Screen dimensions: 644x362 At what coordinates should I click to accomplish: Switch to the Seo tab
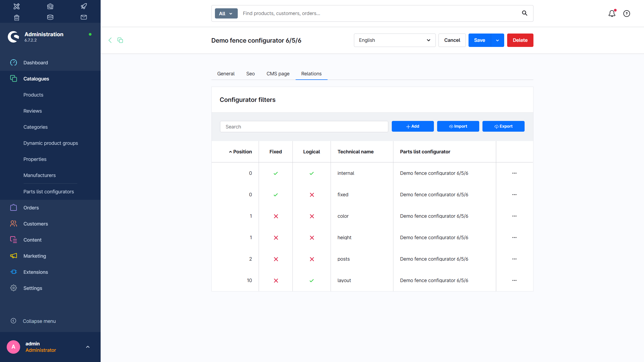[250, 74]
